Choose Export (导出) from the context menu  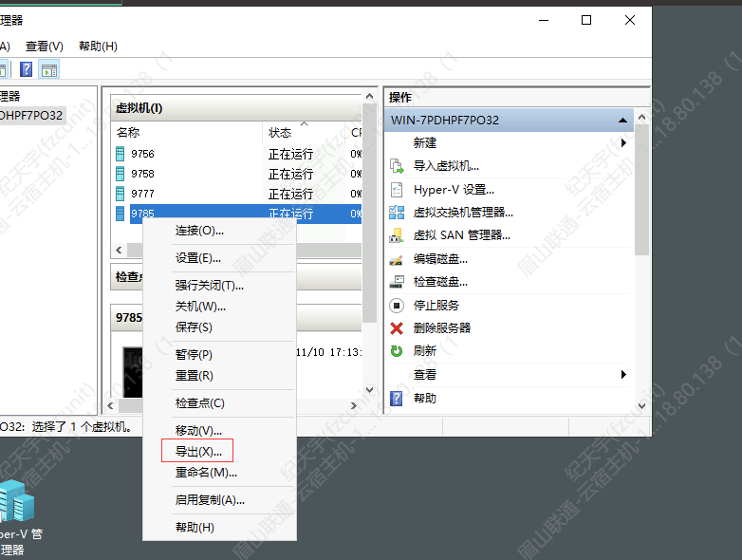click(198, 452)
